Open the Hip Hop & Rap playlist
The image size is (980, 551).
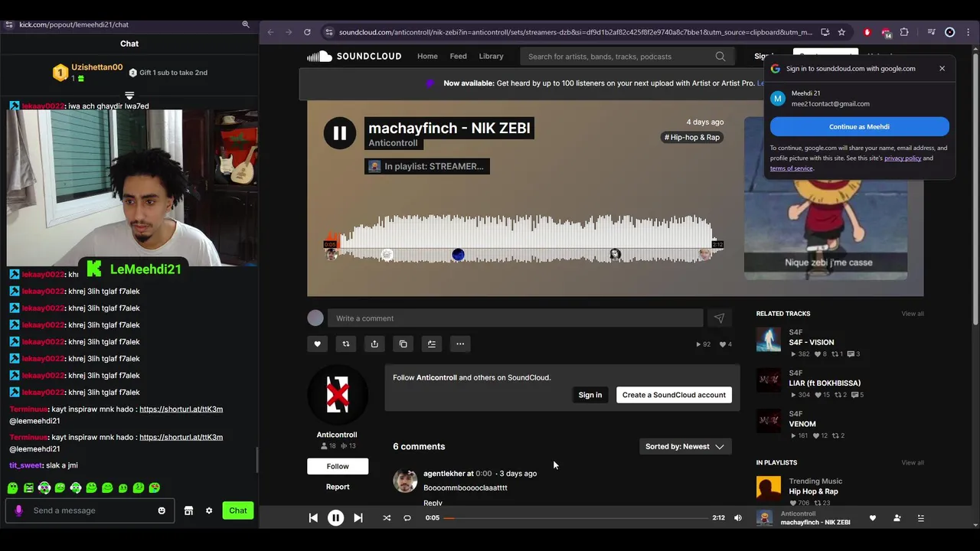pos(813,491)
